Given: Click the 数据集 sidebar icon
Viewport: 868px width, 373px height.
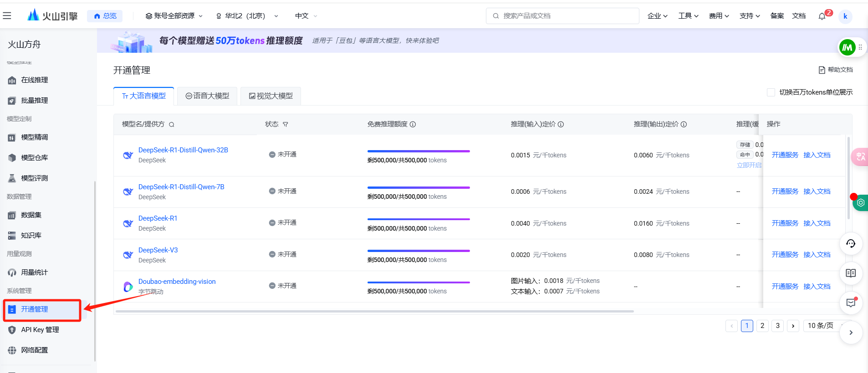Looking at the screenshot, I should click(x=12, y=215).
